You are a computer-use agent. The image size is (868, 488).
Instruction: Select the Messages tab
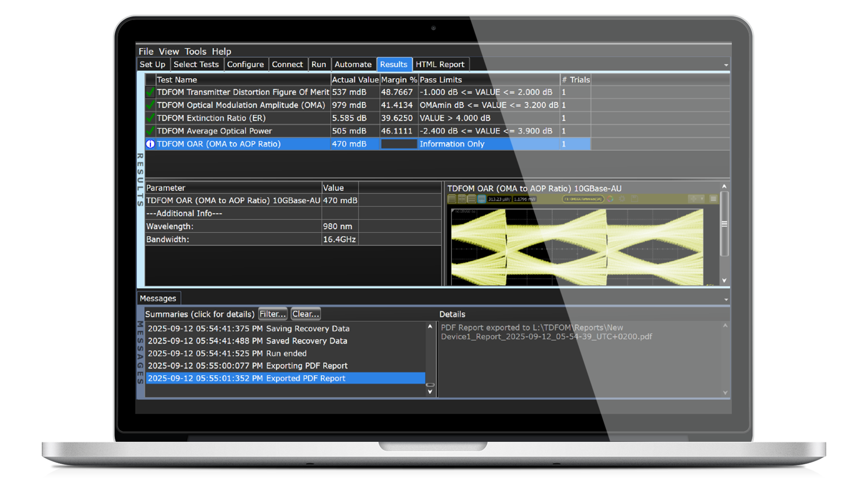tap(158, 298)
